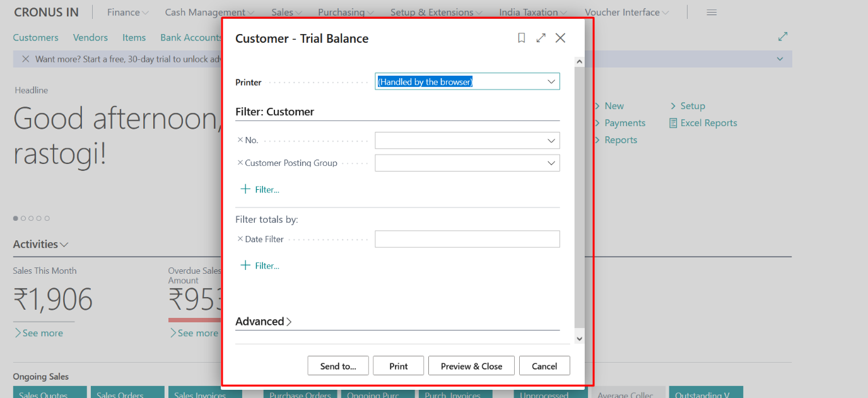Bookmark the Customer Trial Balance report
Screen dimensions: 868x398
[521, 38]
